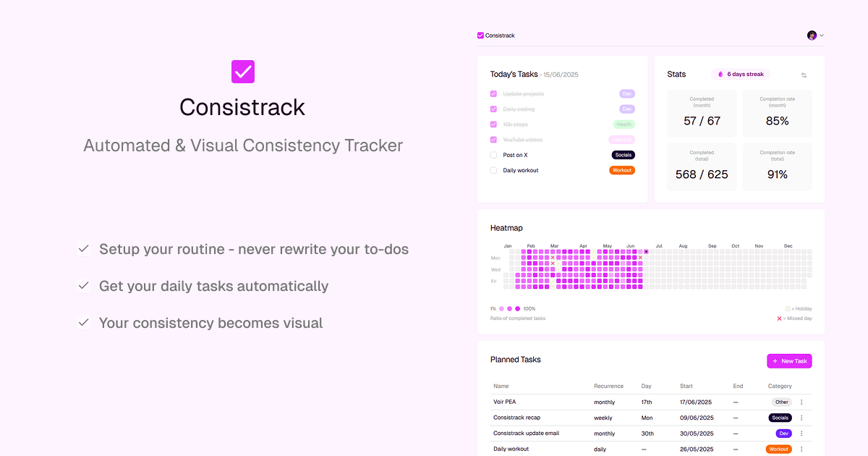This screenshot has height=456, width=868.
Task: Open the Daily workout row three-dot menu
Action: coord(801,449)
